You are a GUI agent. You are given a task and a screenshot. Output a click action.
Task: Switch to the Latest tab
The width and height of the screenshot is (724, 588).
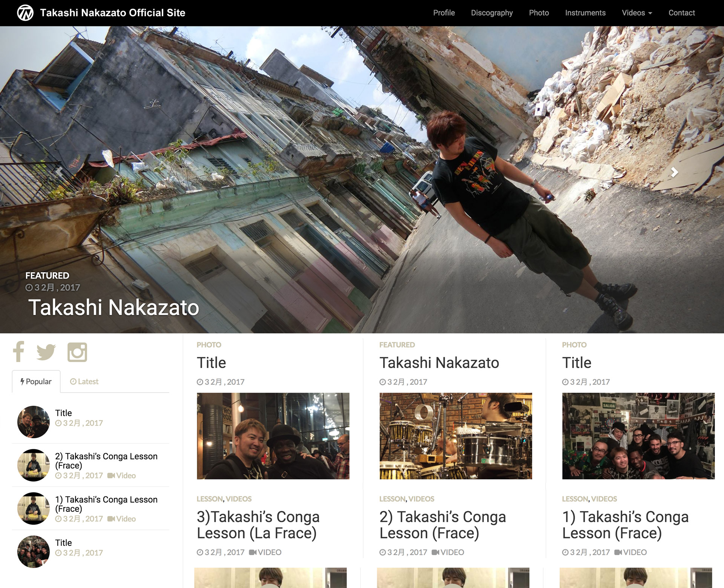coord(84,381)
